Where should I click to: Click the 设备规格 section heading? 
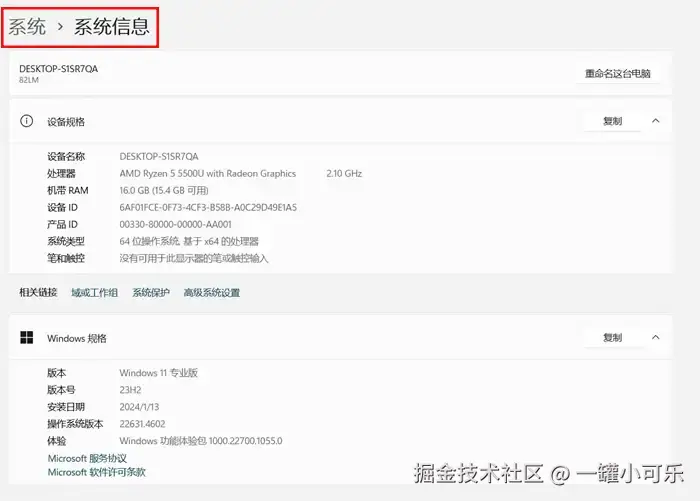tap(66, 121)
